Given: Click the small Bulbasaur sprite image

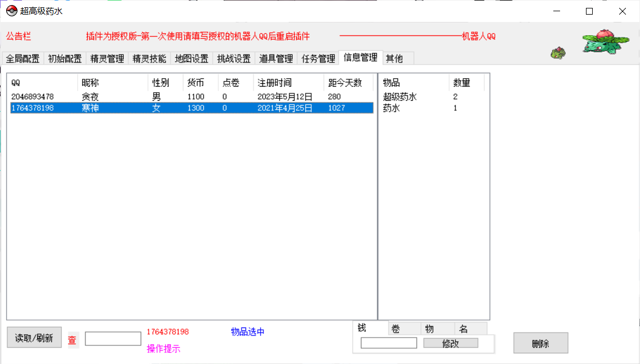Looking at the screenshot, I should click(558, 53).
